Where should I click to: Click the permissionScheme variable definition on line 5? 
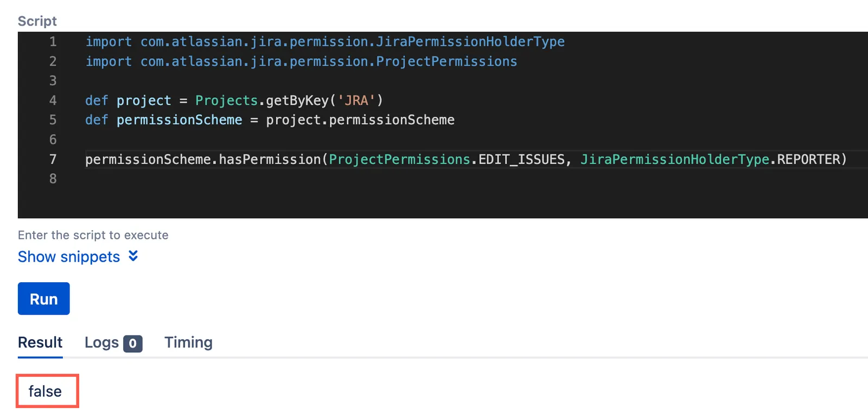[179, 120]
